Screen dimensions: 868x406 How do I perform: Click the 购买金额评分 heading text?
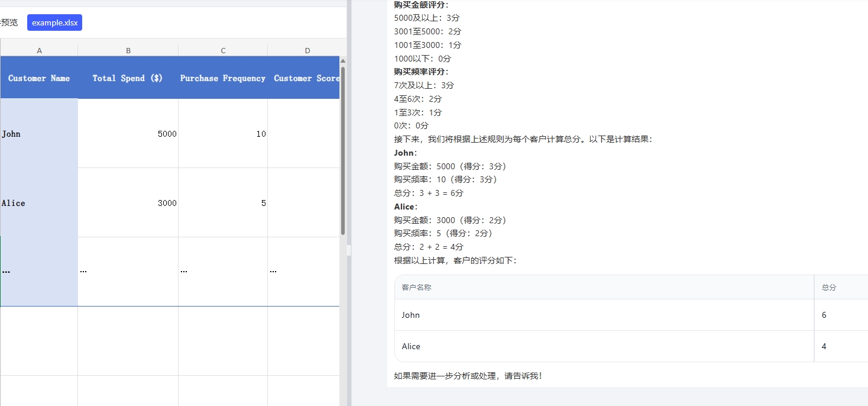pos(422,5)
